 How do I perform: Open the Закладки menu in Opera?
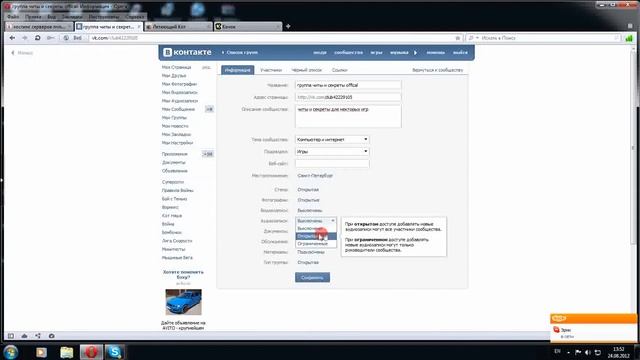click(x=72, y=17)
